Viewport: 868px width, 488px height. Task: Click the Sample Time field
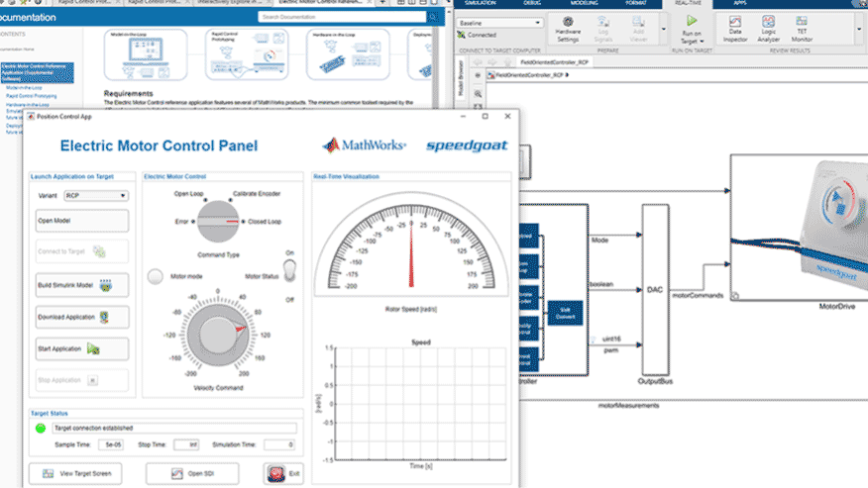click(x=111, y=444)
